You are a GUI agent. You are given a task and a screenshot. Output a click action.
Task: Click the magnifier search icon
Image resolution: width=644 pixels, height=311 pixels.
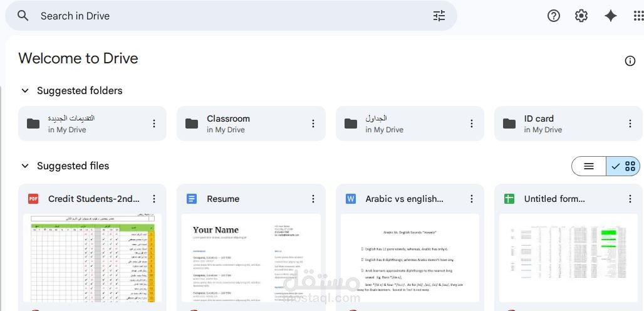(23, 16)
